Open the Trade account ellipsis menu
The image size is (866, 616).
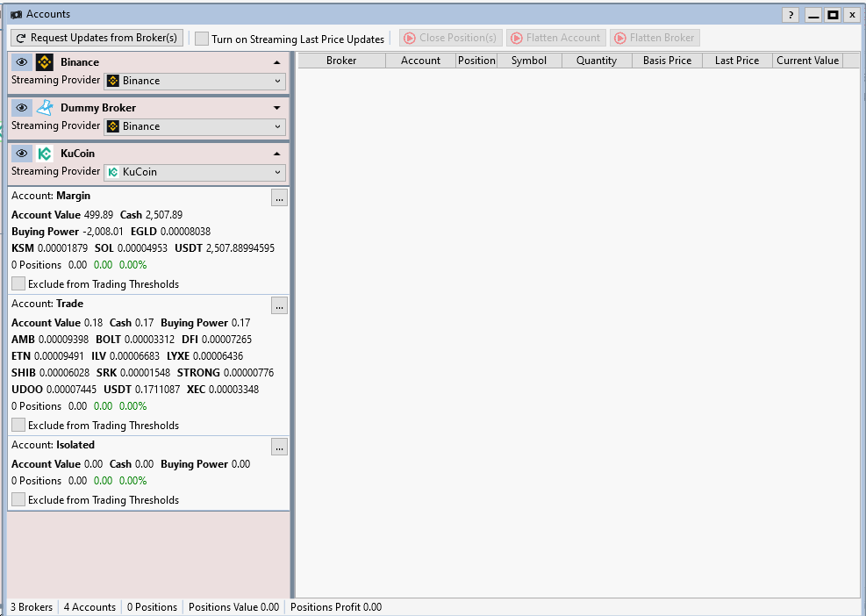279,306
